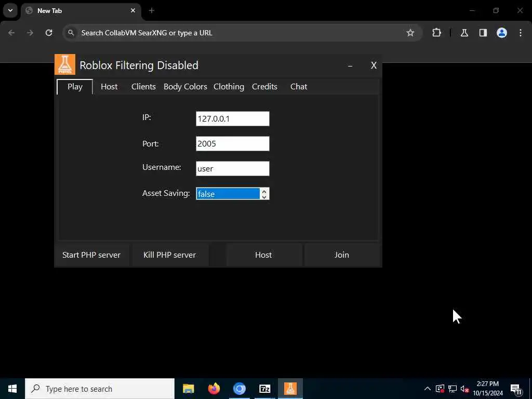The image size is (532, 399).
Task: Open the tab search dropdown arrow
Action: 10,10
